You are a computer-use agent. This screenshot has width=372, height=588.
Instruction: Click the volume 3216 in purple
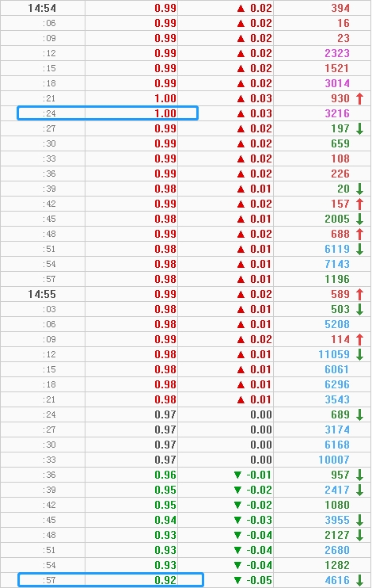click(337, 113)
